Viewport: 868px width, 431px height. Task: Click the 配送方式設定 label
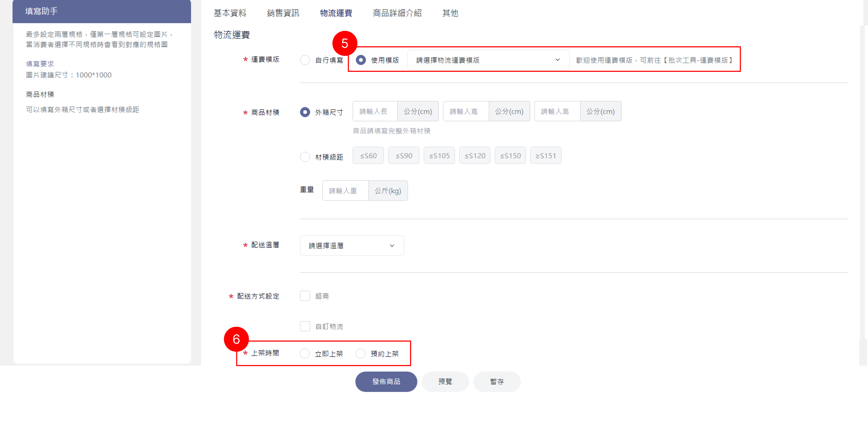[x=258, y=296]
